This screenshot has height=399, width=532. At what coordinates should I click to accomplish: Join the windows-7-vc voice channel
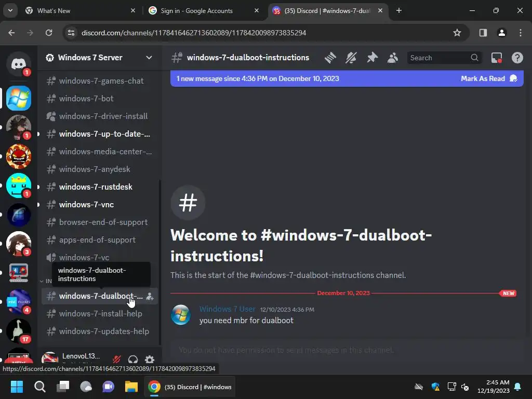click(x=99, y=257)
